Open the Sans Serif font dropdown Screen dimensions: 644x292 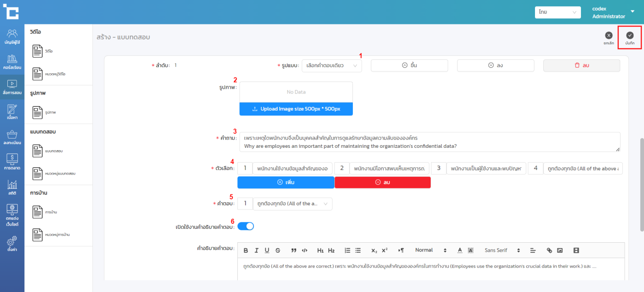click(x=501, y=251)
